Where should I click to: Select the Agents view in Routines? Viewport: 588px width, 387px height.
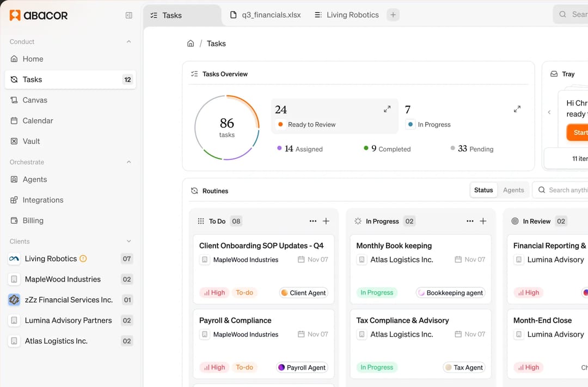[x=513, y=190]
